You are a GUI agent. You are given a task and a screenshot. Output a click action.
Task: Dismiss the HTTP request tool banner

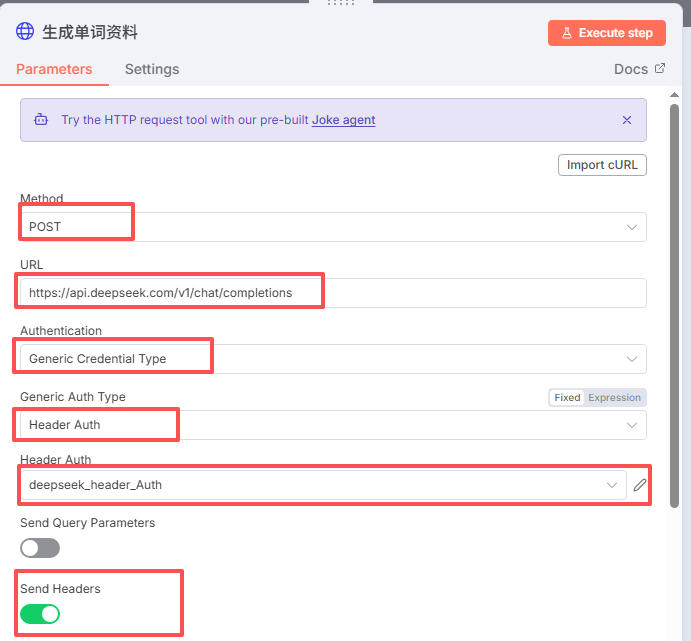(626, 120)
